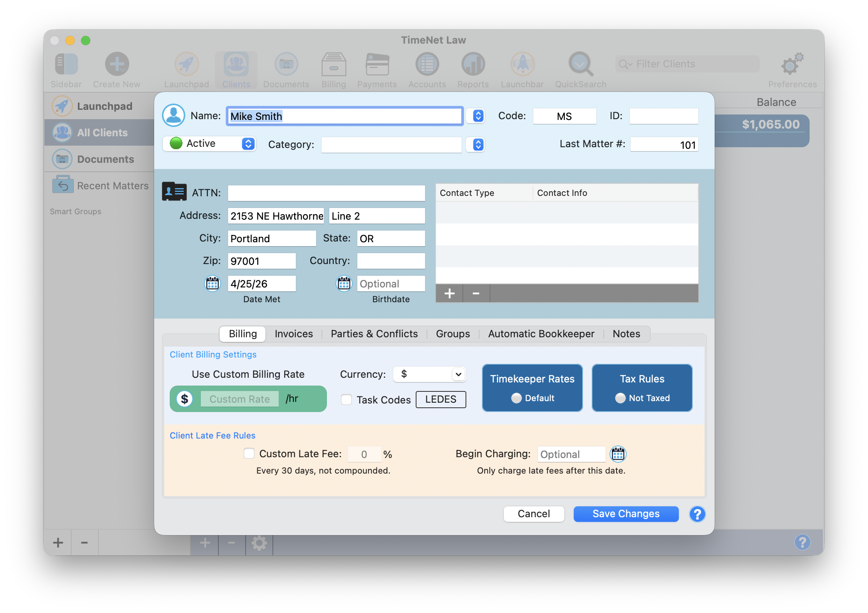This screenshot has height=613, width=868.
Task: Enable the Custom Late Fee checkbox
Action: point(249,453)
